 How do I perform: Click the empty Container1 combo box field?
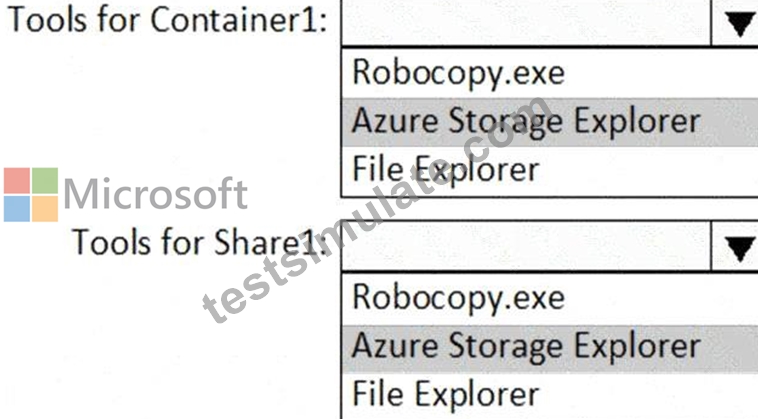(526, 23)
